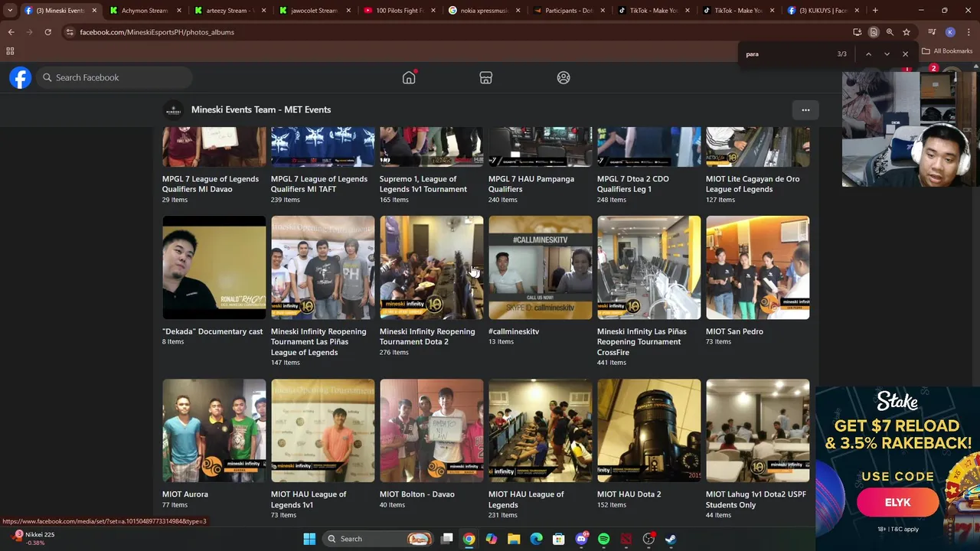Open Mineski Infinity Las Piñas Reopening Tournament CrossFire title
This screenshot has height=551, width=980.
click(x=642, y=342)
